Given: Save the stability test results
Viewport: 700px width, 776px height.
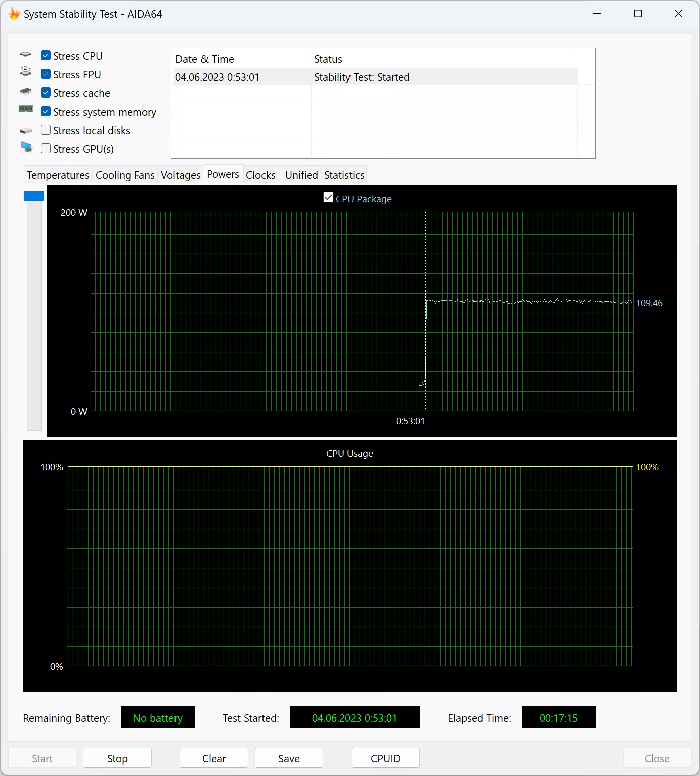Looking at the screenshot, I should [x=289, y=758].
